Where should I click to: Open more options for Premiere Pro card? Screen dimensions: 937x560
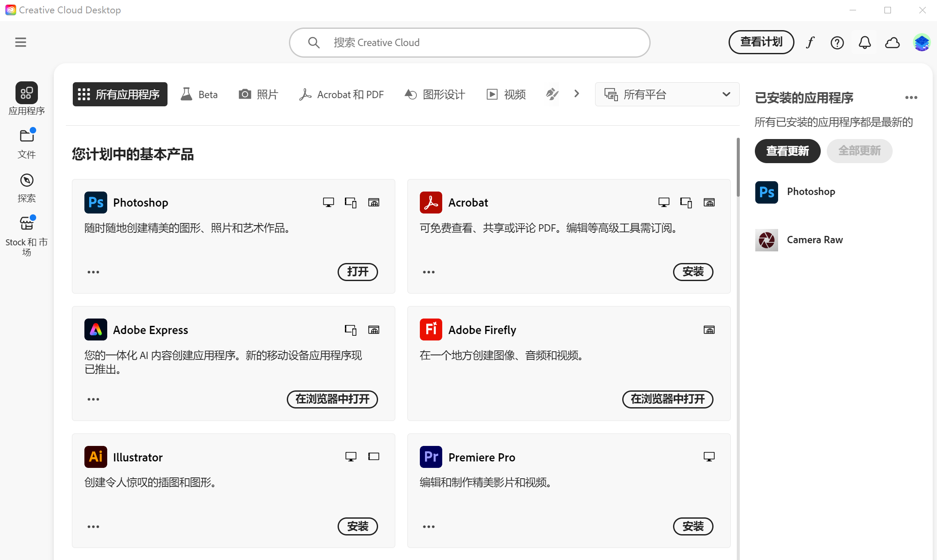click(429, 527)
